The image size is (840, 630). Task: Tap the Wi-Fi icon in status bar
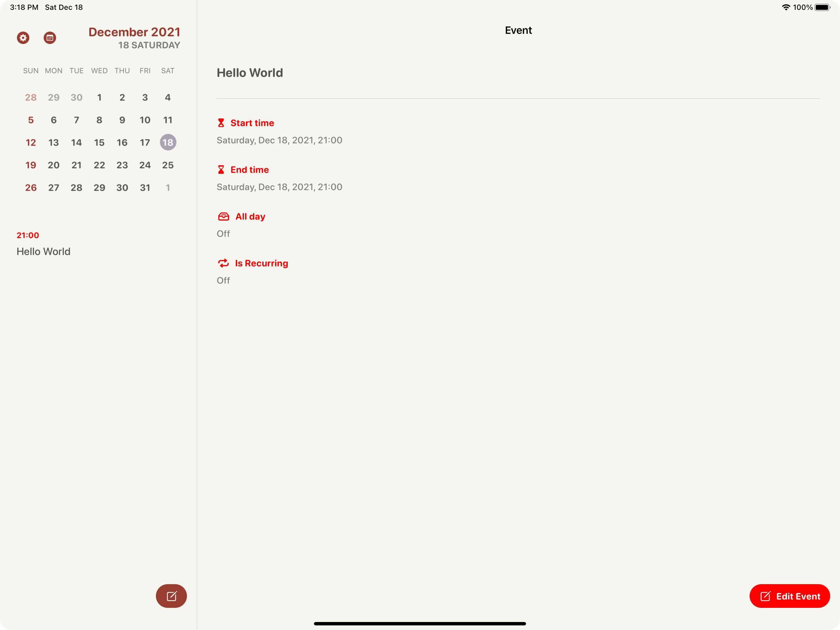[786, 7]
